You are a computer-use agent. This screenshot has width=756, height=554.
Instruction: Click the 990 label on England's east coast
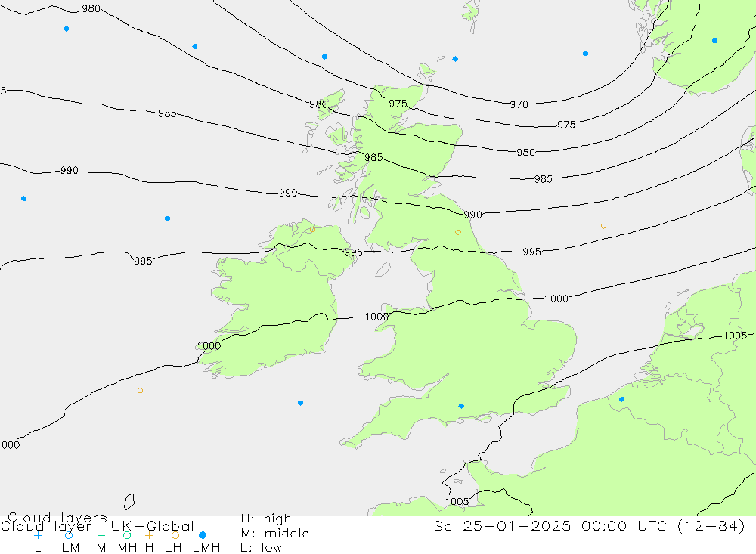[472, 215]
